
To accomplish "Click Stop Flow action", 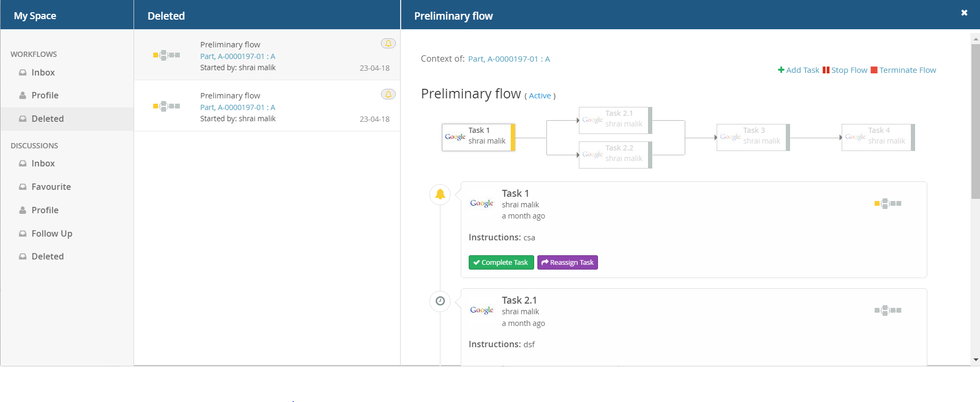I will (x=845, y=70).
